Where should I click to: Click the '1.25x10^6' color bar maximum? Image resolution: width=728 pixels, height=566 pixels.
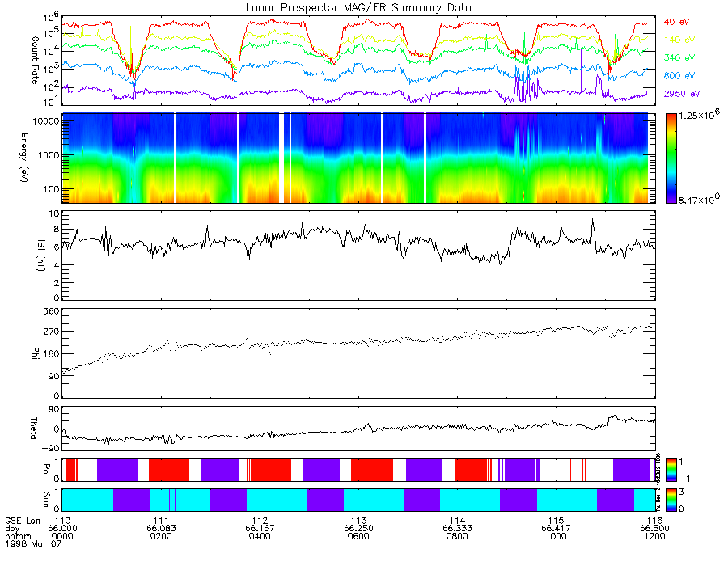[699, 116]
